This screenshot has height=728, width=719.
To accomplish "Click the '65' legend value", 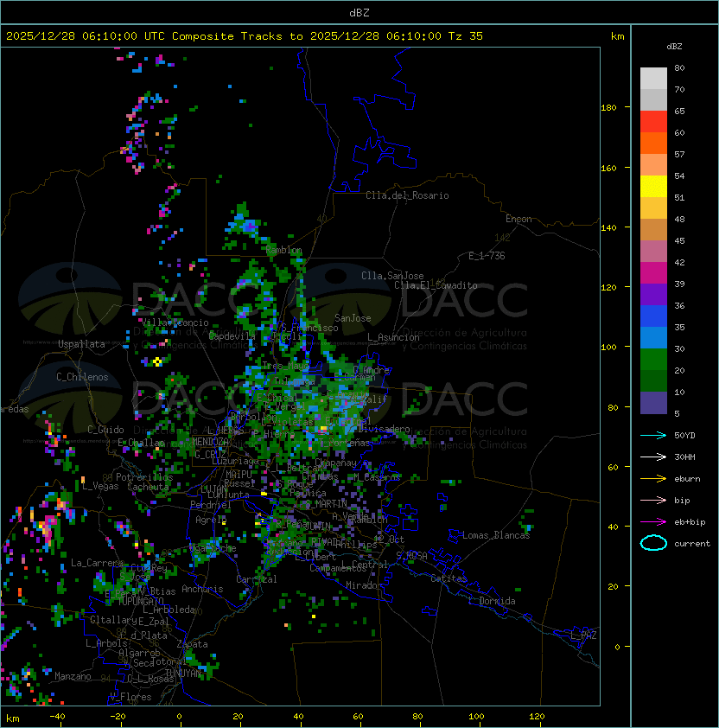I will pos(679,111).
